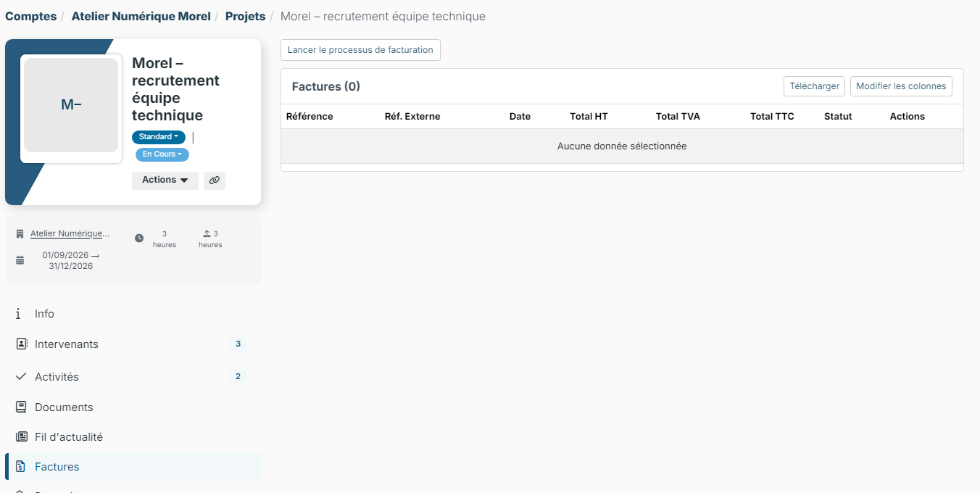Click the Factures invoice icon

(x=21, y=467)
